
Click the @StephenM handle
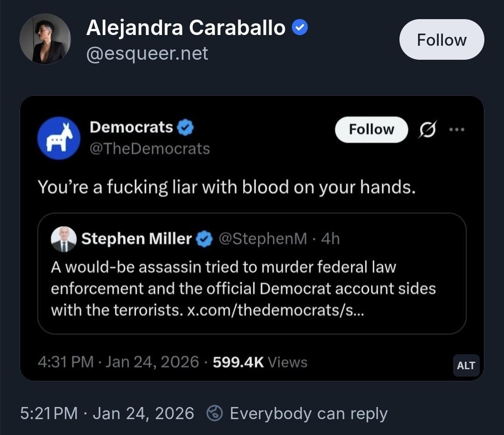pyautogui.click(x=263, y=239)
